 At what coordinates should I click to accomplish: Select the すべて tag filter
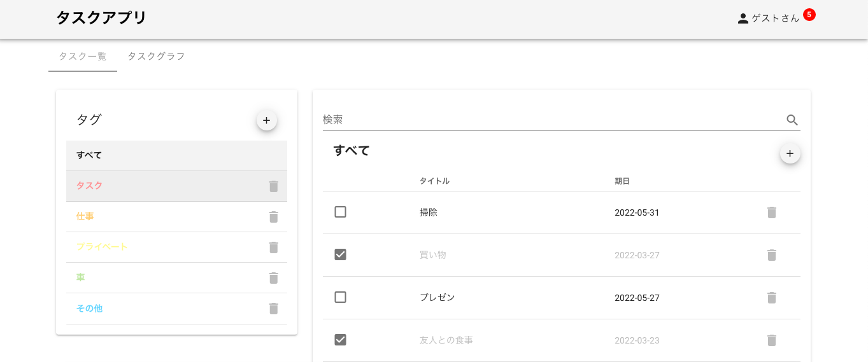[176, 155]
